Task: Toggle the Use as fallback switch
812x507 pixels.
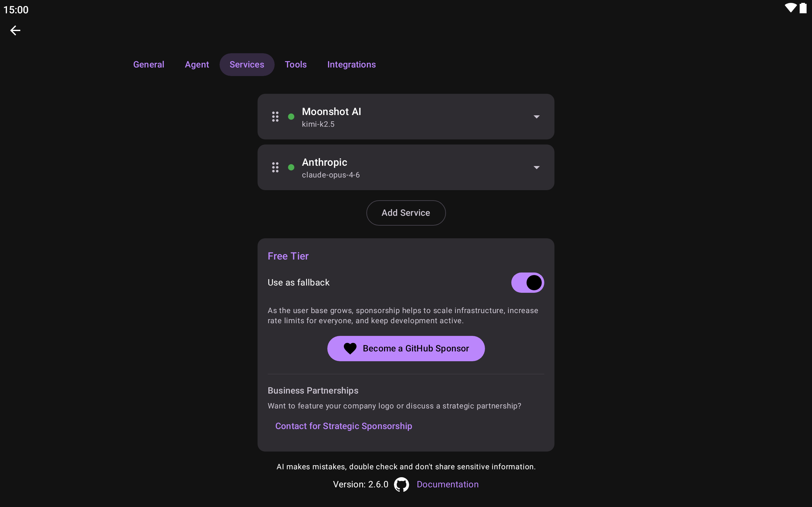Action: click(527, 283)
